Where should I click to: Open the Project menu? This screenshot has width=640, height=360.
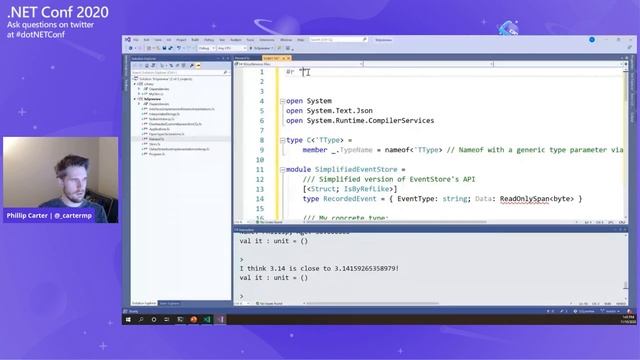[181, 40]
